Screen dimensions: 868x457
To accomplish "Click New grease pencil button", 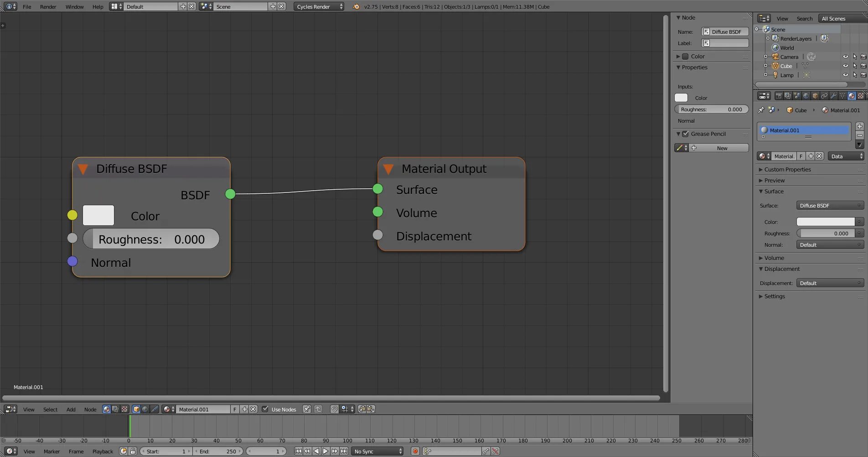I will (x=718, y=148).
